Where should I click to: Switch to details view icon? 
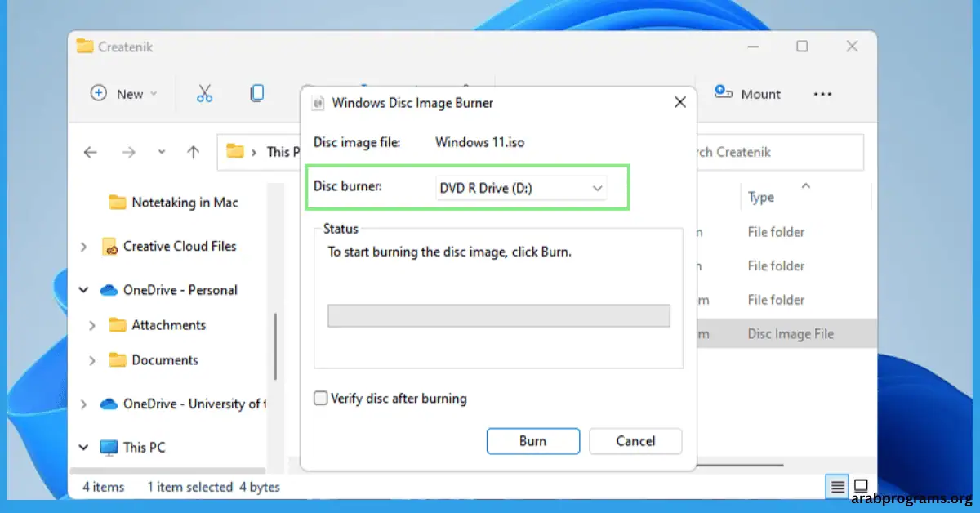838,487
